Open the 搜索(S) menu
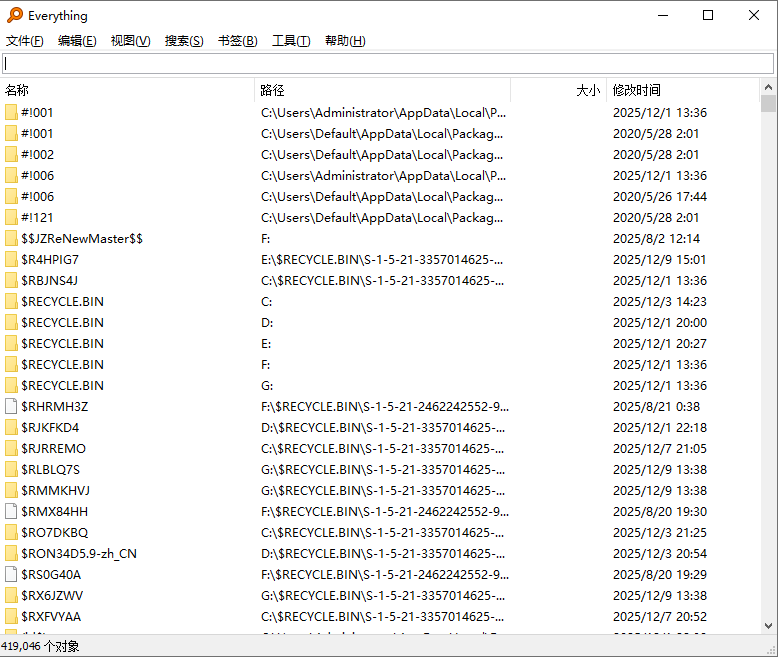This screenshot has width=778, height=657. pos(184,41)
